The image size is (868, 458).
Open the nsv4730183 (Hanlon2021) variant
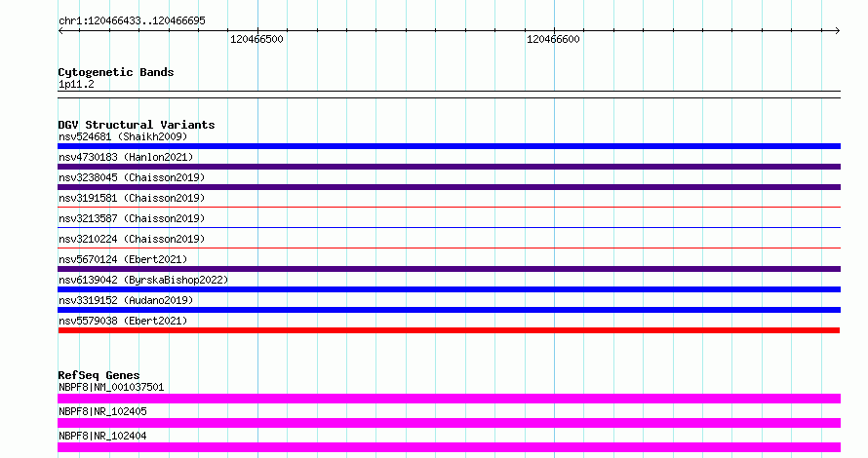126,157
